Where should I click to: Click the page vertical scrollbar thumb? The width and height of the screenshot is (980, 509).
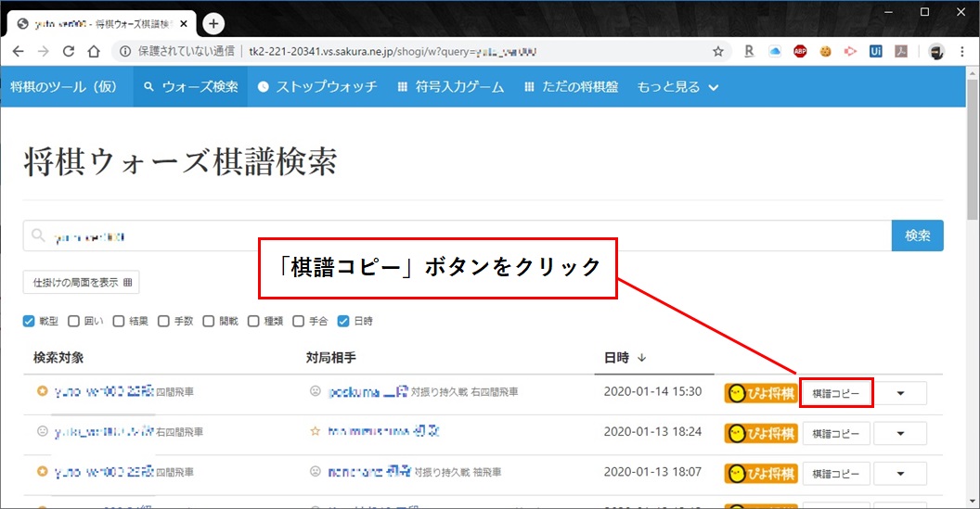tap(973, 149)
